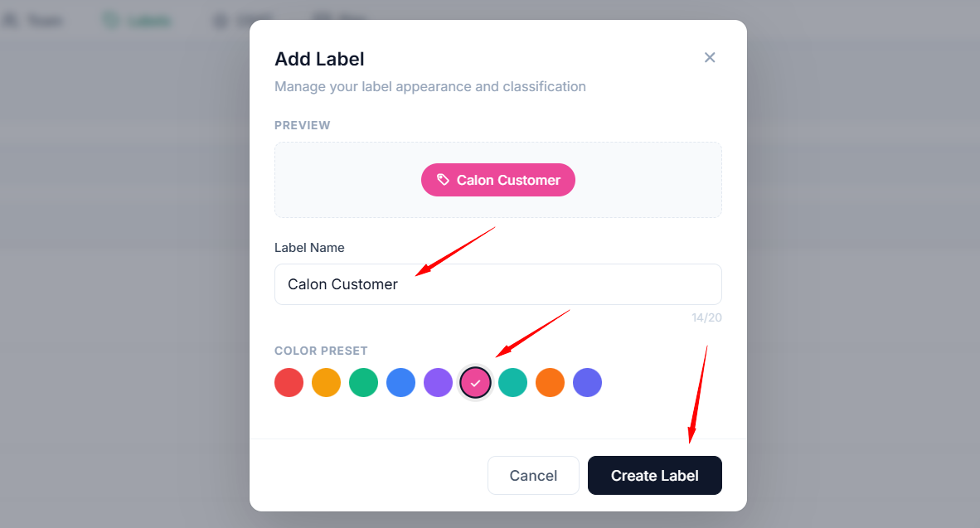Pick the red color preset

tap(289, 382)
